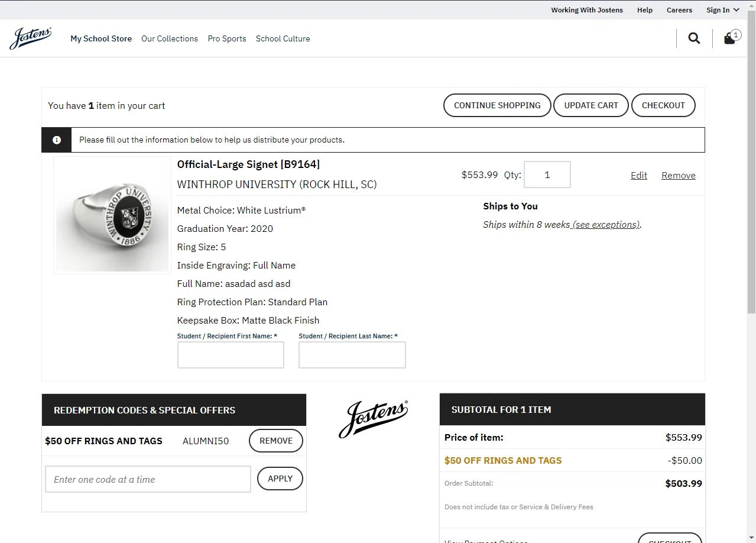This screenshot has width=756, height=543.
Task: Click the Graduation Year: 2020 text
Action: pyautogui.click(x=225, y=228)
